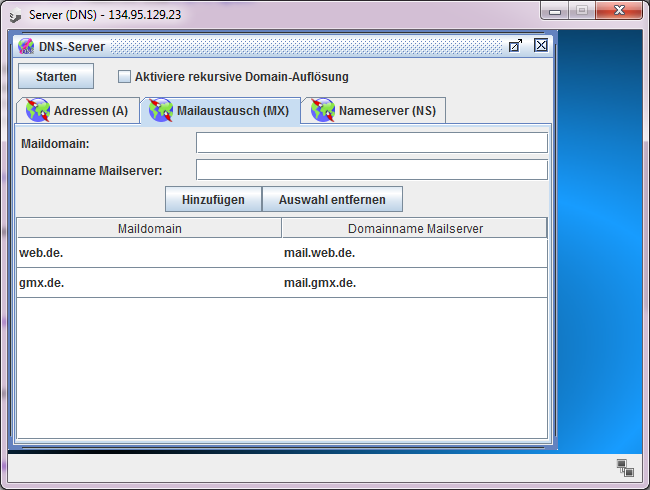Click the network status icon in the bottom bar
This screenshot has height=490, width=650.
[x=625, y=468]
